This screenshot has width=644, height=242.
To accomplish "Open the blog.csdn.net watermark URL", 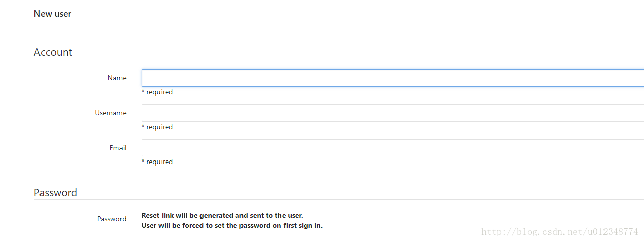I will (x=559, y=232).
